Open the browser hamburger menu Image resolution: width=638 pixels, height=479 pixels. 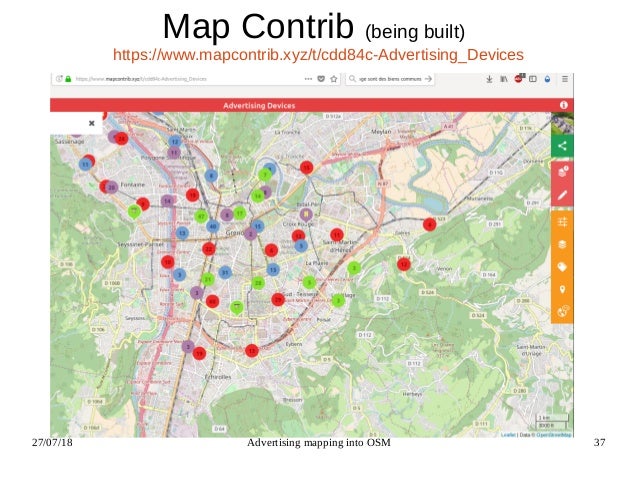[x=565, y=79]
